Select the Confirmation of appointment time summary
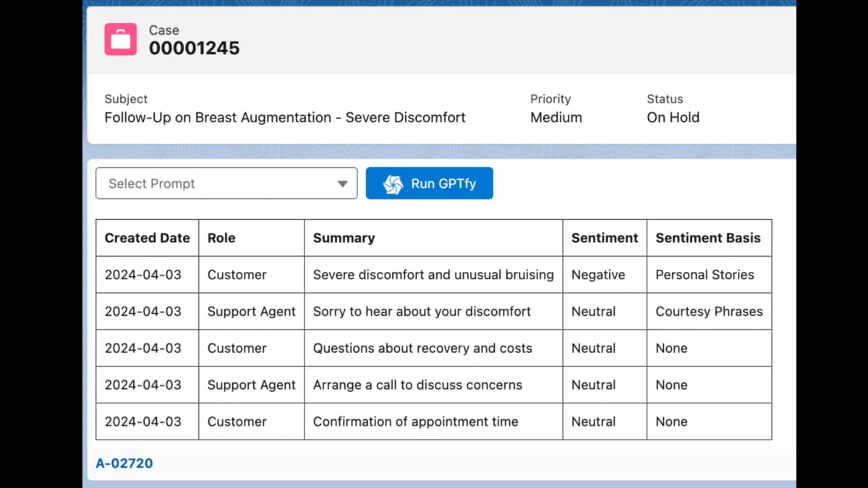868x488 pixels. pyautogui.click(x=415, y=421)
